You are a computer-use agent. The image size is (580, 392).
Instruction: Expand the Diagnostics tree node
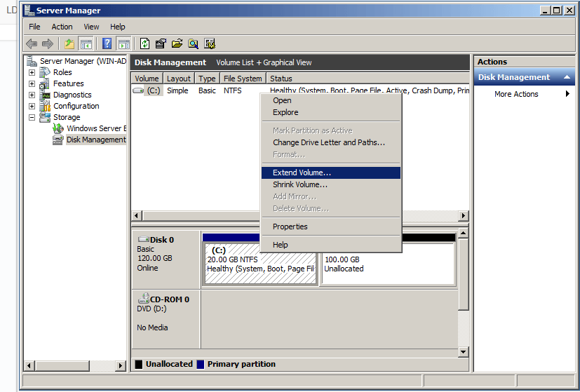click(32, 95)
